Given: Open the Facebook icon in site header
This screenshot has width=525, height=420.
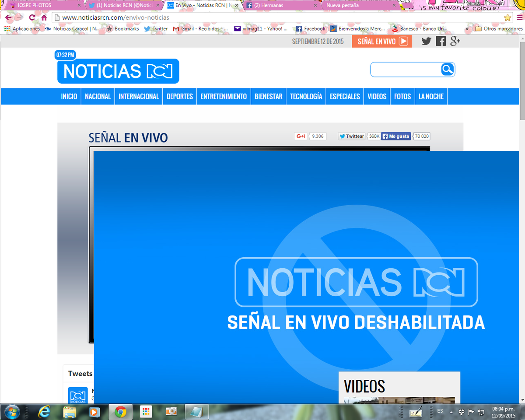Looking at the screenshot, I should pos(441,41).
